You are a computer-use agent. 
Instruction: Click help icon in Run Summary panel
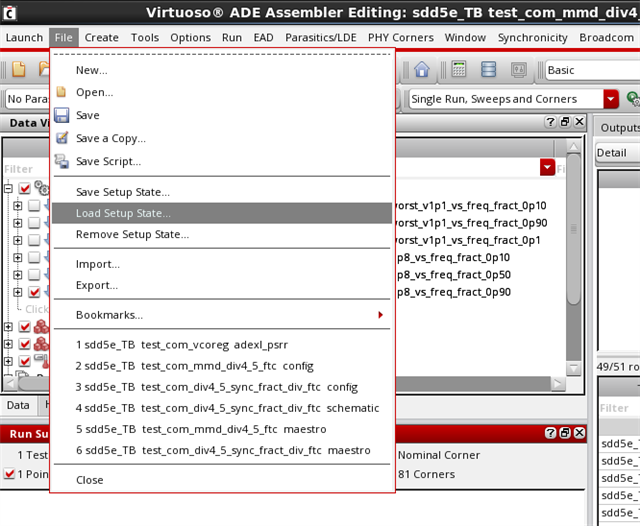(x=550, y=433)
